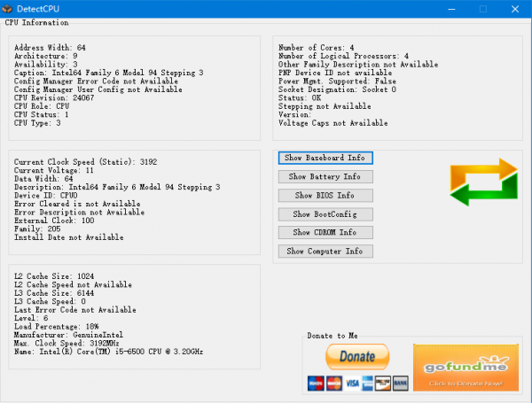Click the 'Device ID: CPU0' line
Viewport: 532px width, 403px height.
tap(46, 196)
